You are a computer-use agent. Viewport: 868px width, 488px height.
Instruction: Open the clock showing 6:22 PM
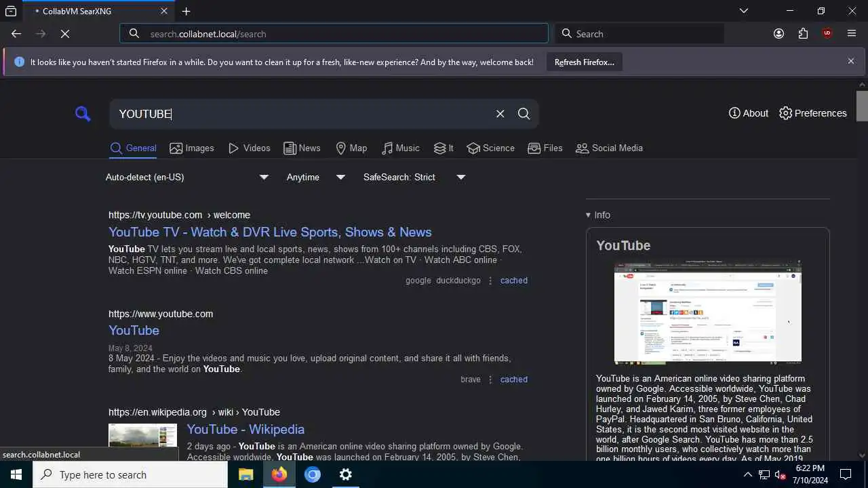pyautogui.click(x=810, y=474)
